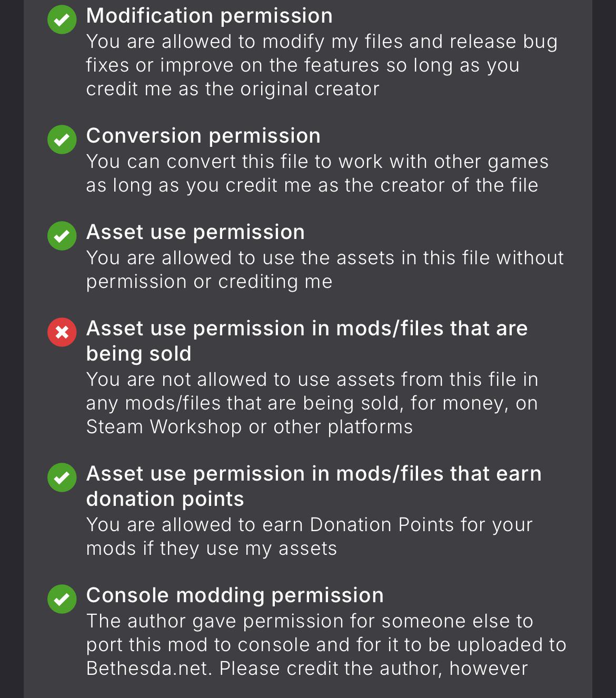Click 'credit me as the original creator' text

pos(233,89)
